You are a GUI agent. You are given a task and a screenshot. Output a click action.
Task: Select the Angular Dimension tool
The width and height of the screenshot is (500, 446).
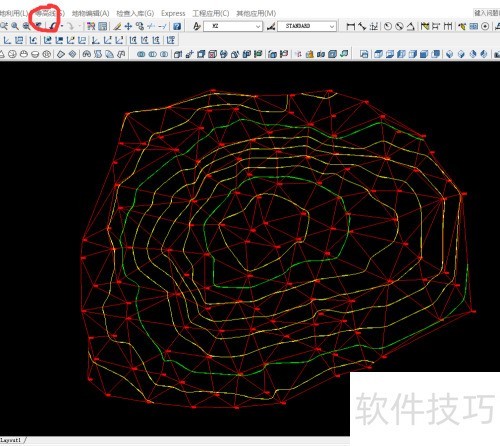pos(411,26)
